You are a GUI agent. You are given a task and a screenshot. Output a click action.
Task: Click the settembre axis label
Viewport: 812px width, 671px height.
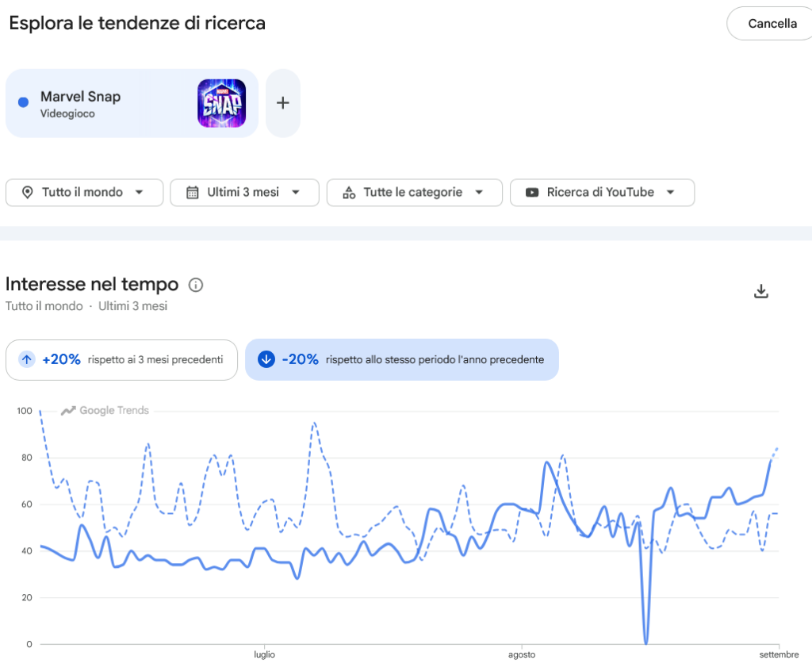(x=779, y=654)
